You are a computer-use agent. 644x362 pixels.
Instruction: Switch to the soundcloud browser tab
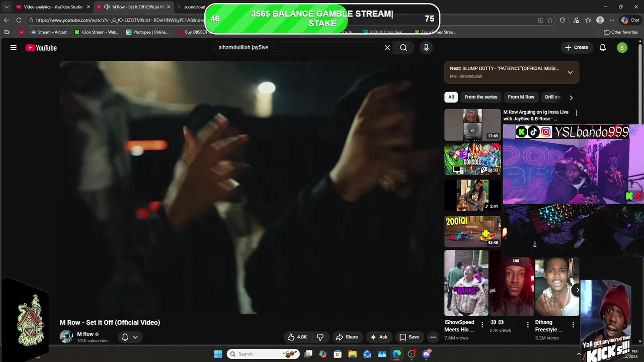tap(190, 7)
